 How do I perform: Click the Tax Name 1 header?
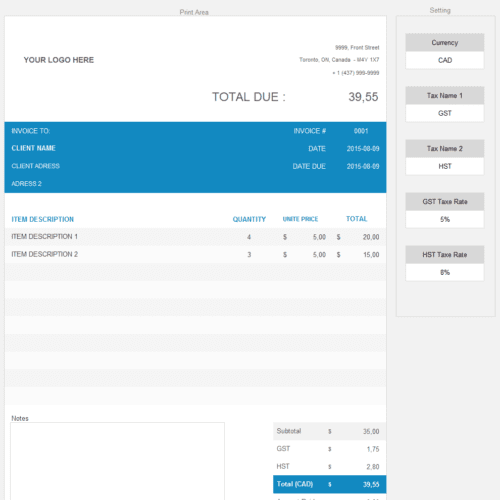[444, 96]
